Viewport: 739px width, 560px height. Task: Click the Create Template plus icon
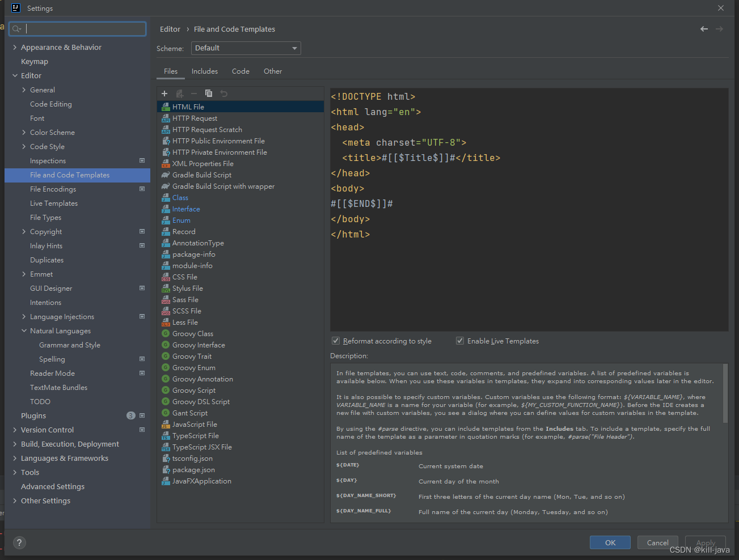pyautogui.click(x=164, y=94)
